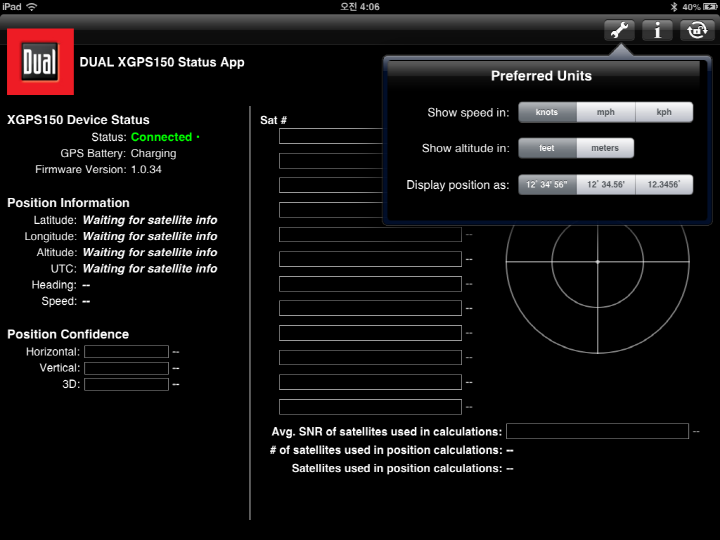
Task: Tap Latitude waiting for satellite info
Action: tap(150, 220)
